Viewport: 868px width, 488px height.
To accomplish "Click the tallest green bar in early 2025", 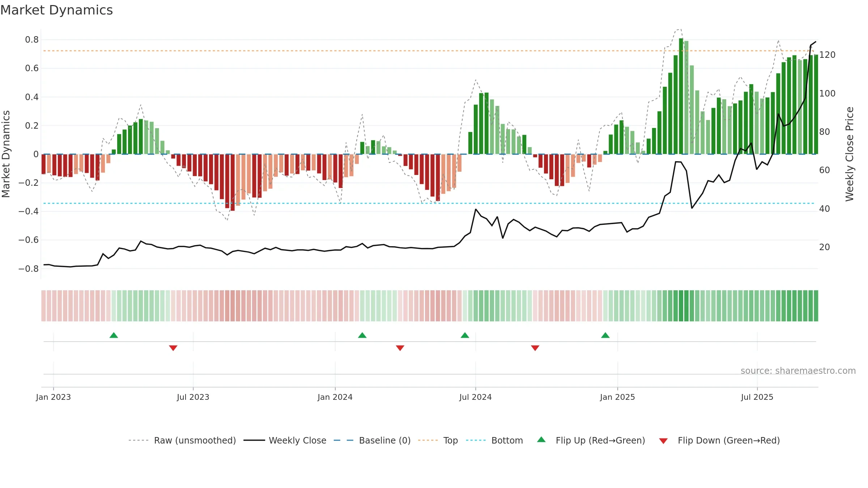I will coord(681,96).
